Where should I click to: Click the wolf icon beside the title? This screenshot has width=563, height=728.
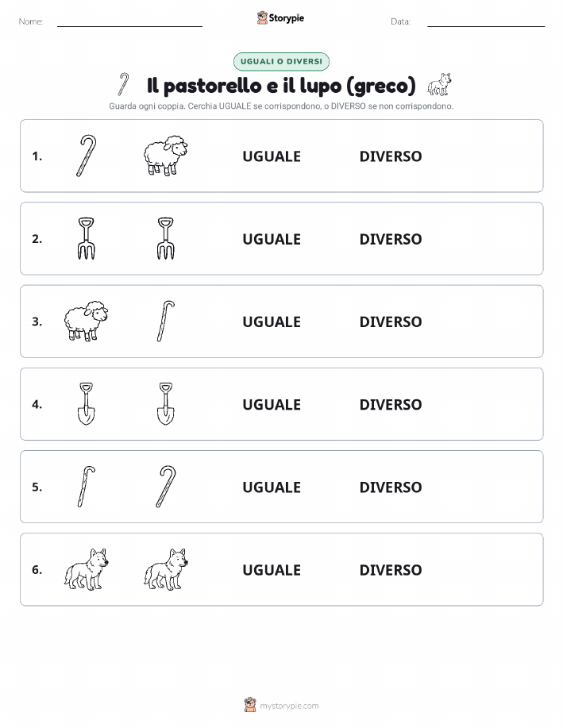point(439,84)
